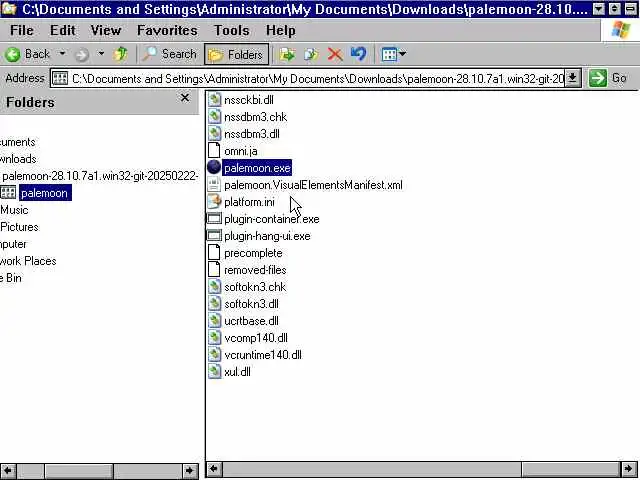The height and width of the screenshot is (480, 640).
Task: Click the Copy To toolbar icon
Action: (311, 54)
